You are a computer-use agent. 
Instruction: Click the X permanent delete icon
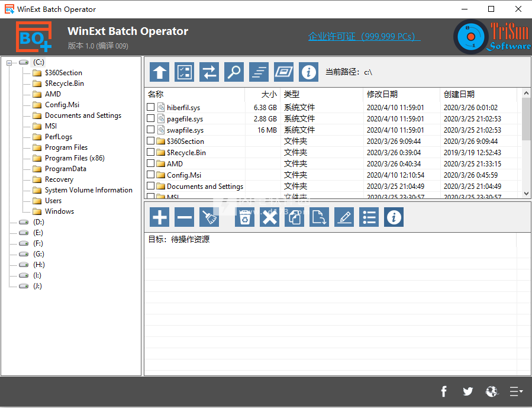[x=269, y=217]
